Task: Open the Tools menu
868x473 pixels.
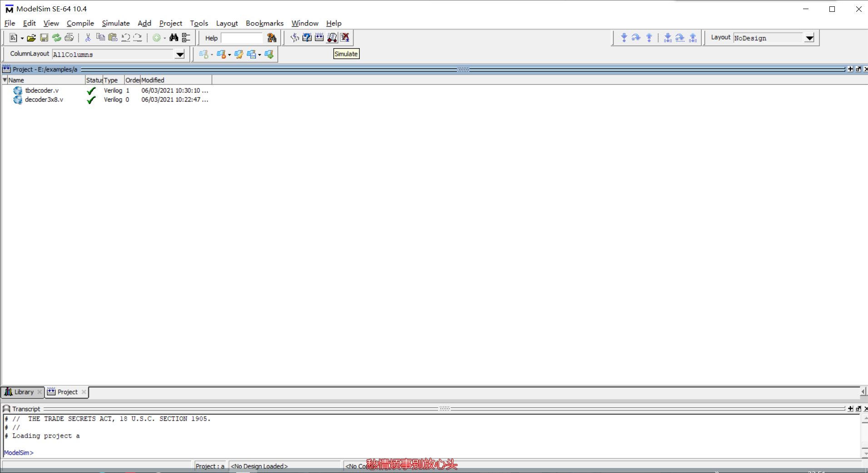Action: [x=199, y=23]
